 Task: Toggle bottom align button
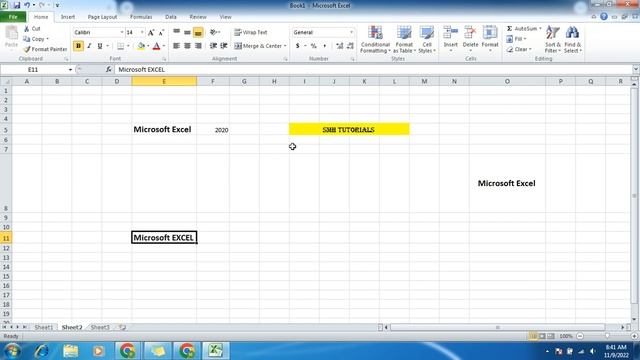coord(198,32)
